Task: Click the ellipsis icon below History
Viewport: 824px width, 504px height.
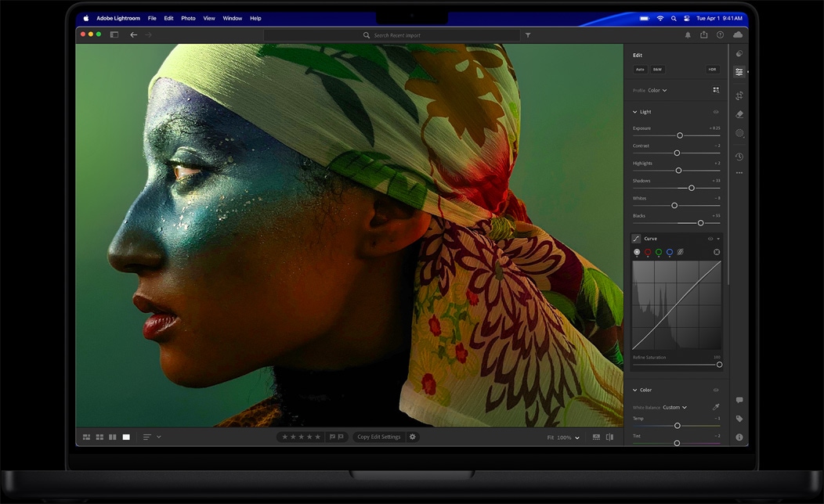Action: pos(739,172)
